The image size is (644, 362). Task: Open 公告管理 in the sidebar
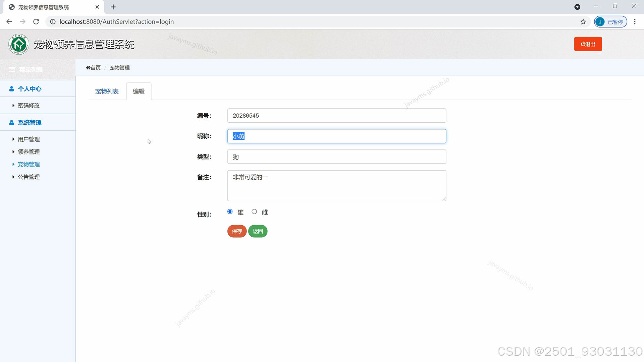click(x=29, y=177)
